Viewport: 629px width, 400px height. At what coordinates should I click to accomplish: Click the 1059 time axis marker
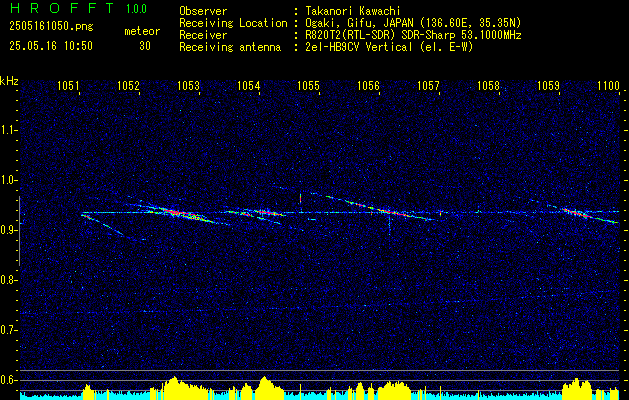tap(548, 85)
